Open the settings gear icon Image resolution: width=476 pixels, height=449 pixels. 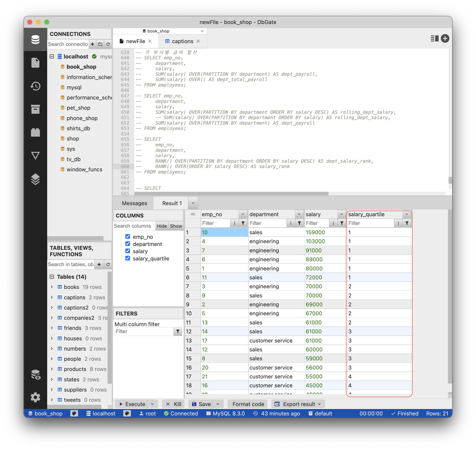(x=35, y=398)
